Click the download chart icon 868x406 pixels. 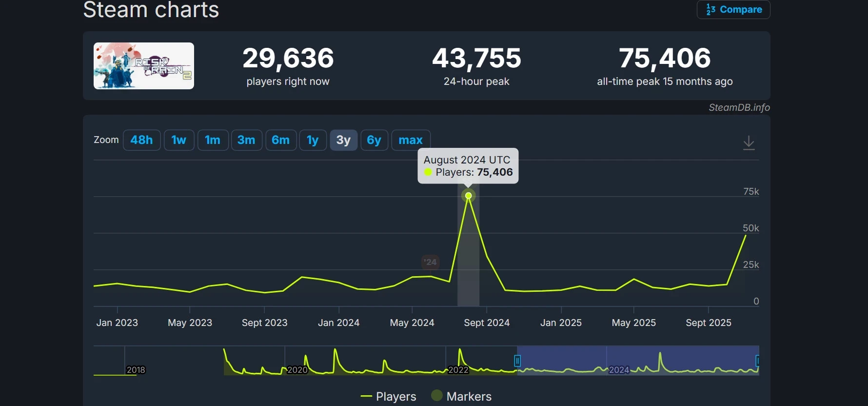(x=749, y=143)
